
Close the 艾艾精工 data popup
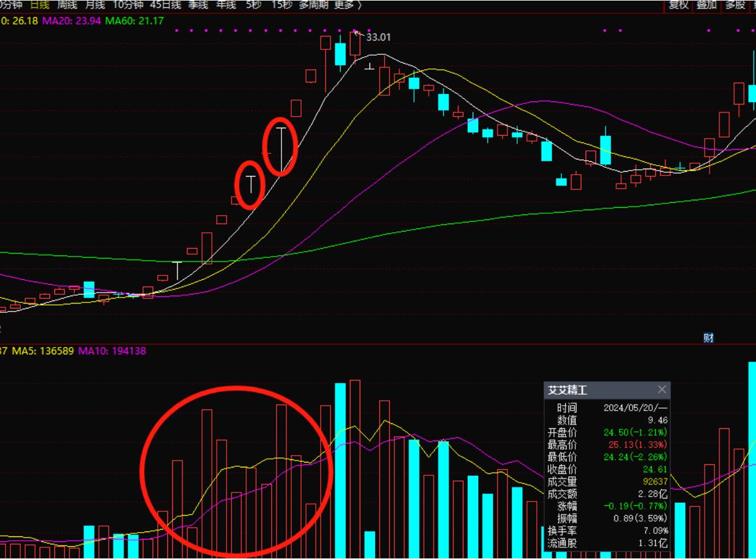coord(662,390)
